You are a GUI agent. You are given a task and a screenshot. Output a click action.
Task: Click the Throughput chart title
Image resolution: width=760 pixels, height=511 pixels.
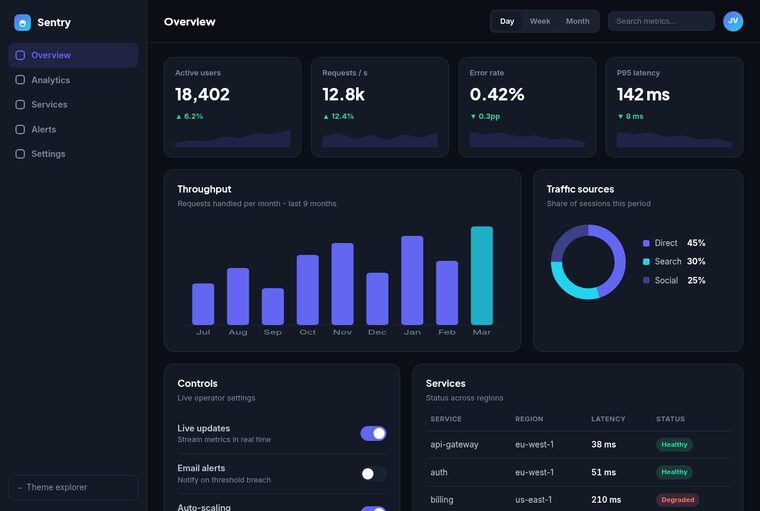pos(204,190)
